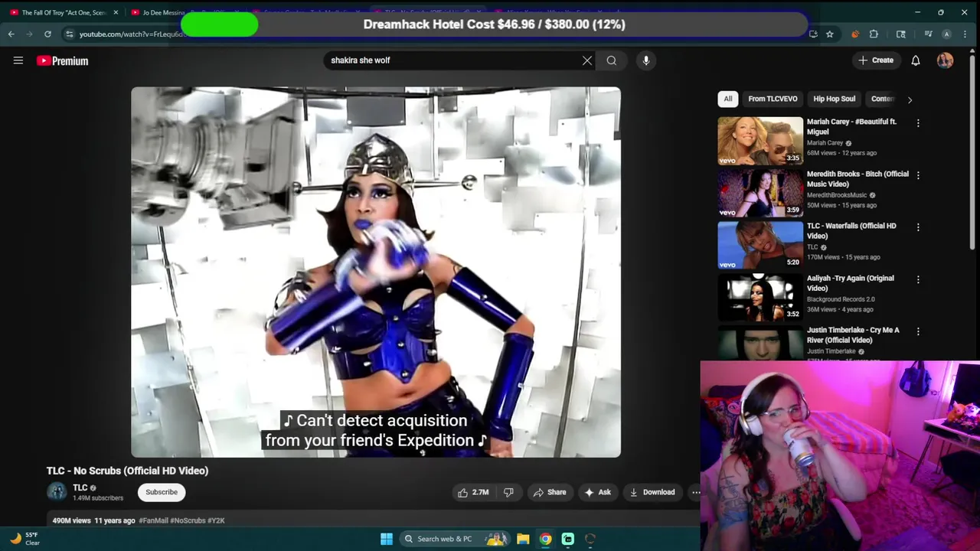The image size is (980, 551).
Task: Click the TLC video player area
Action: [x=376, y=272]
